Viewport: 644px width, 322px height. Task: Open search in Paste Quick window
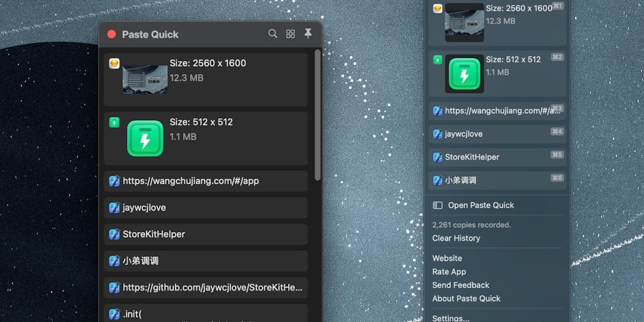tap(273, 34)
